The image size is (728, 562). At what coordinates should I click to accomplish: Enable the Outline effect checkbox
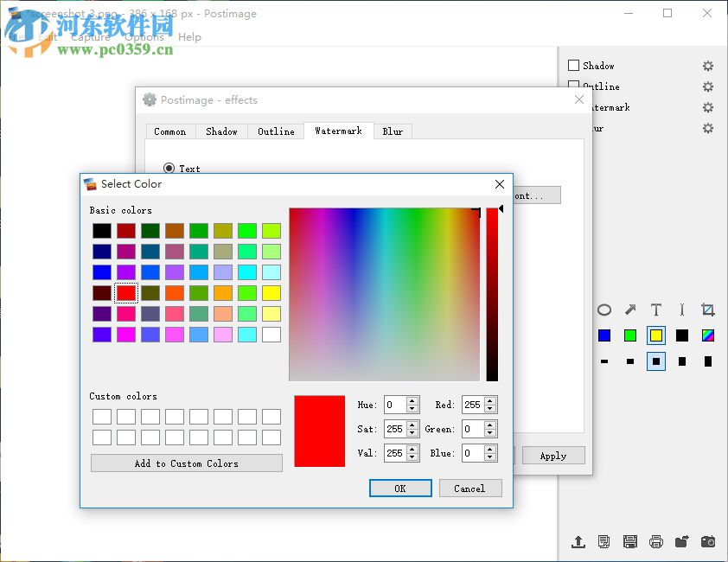pos(573,86)
